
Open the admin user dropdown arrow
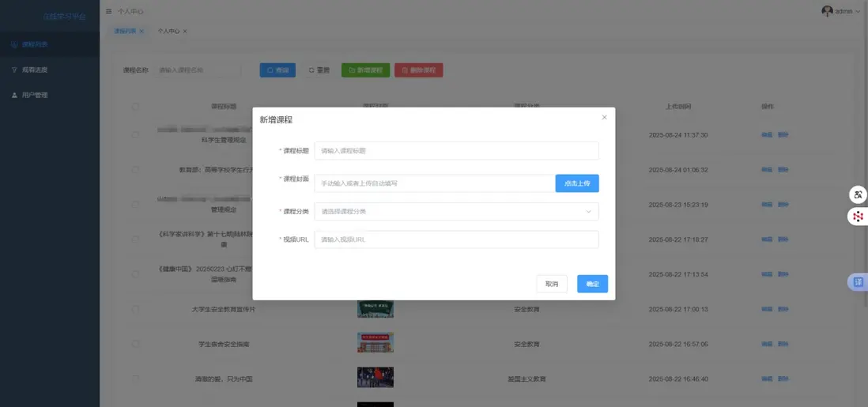tap(858, 12)
